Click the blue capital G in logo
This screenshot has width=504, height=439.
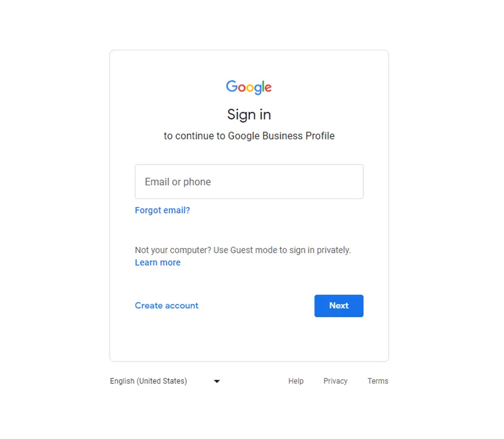coord(231,86)
